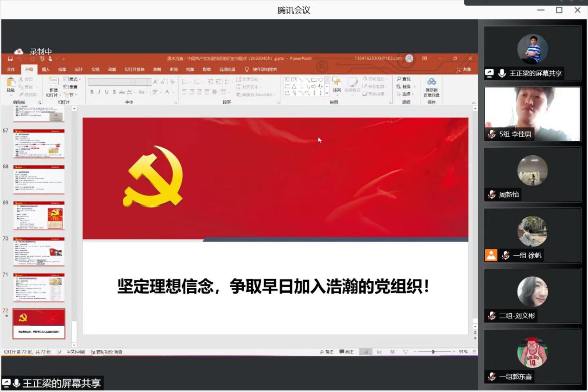
Task: Click the Share (共享) button
Action: (x=464, y=70)
